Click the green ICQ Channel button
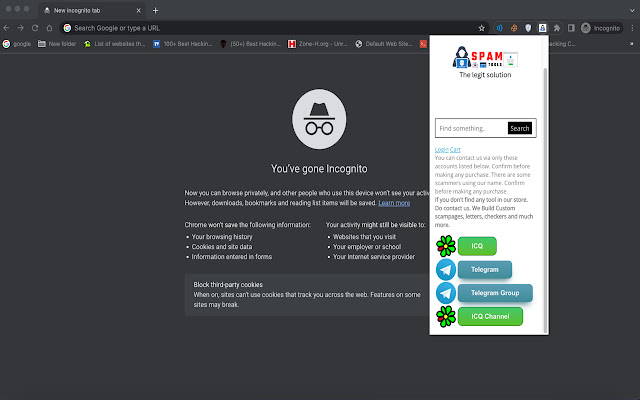Screen dimensions: 640x400 point(490,316)
